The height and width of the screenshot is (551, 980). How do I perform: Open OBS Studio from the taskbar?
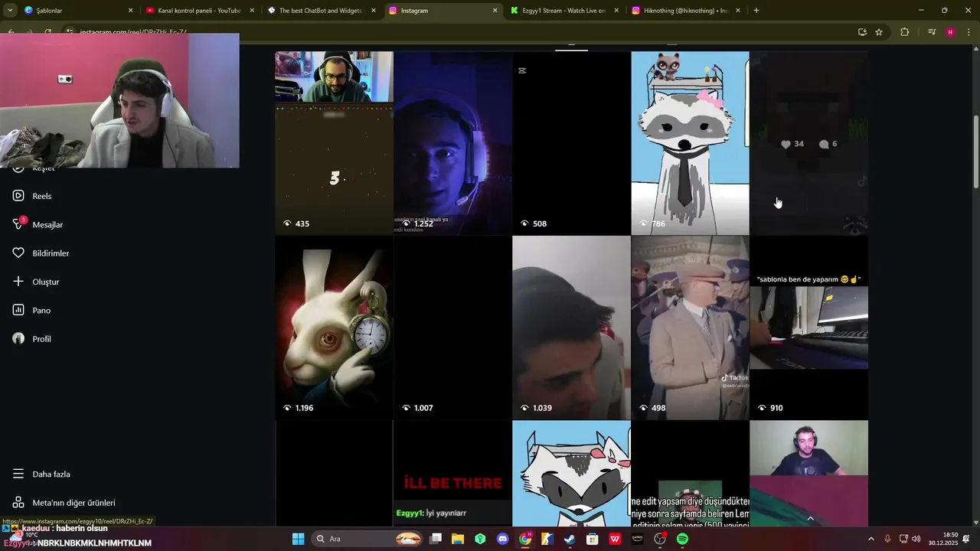pyautogui.click(x=660, y=539)
